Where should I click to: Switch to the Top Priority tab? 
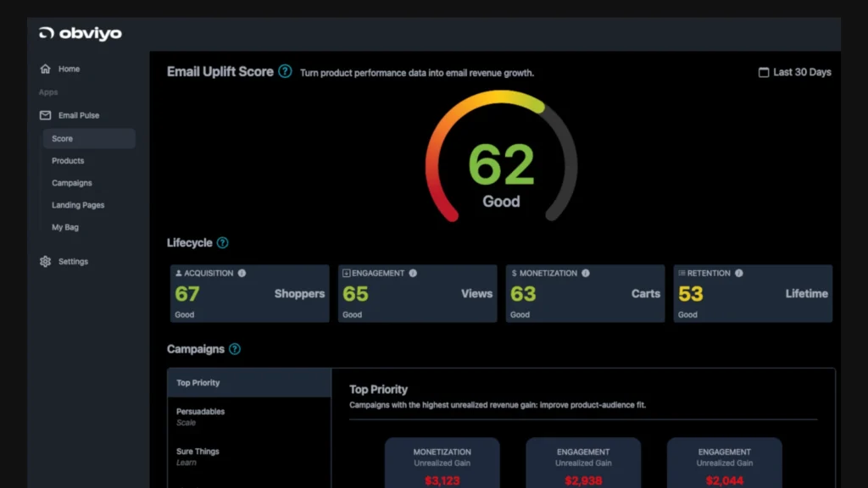click(x=198, y=382)
